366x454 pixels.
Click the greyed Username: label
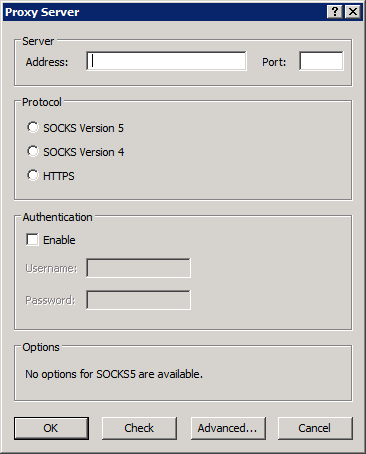(51, 268)
